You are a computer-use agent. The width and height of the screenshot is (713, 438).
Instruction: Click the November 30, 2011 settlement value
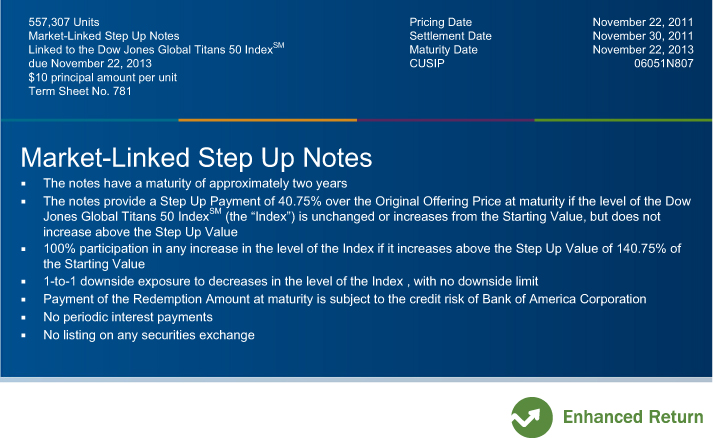click(643, 36)
